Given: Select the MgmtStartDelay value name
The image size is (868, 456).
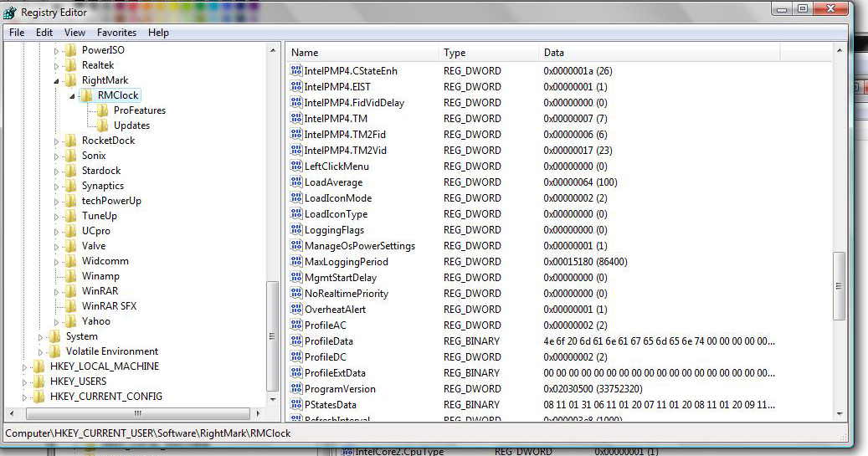Looking at the screenshot, I should coord(341,278).
